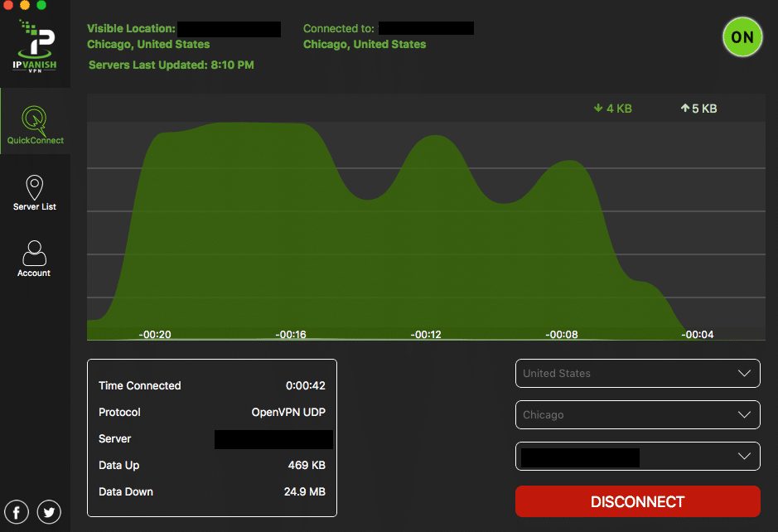Expand the redacted server dropdown
Viewport: 778px width, 532px height.
point(638,456)
